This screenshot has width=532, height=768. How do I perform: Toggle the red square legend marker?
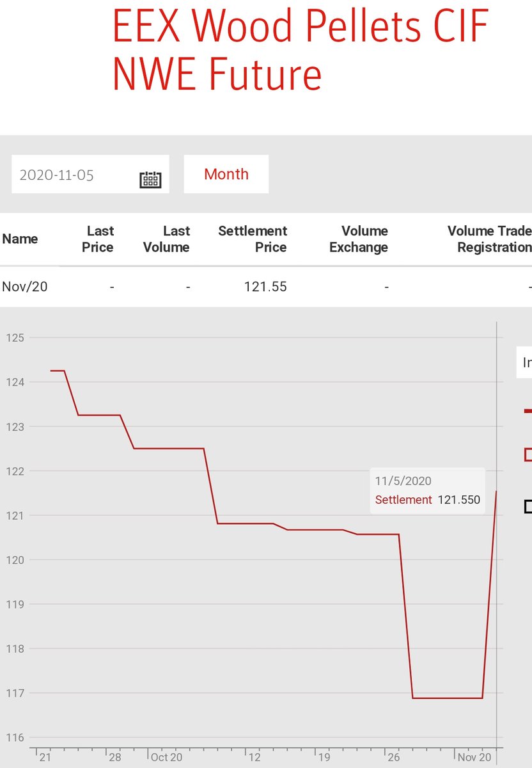pyautogui.click(x=528, y=454)
